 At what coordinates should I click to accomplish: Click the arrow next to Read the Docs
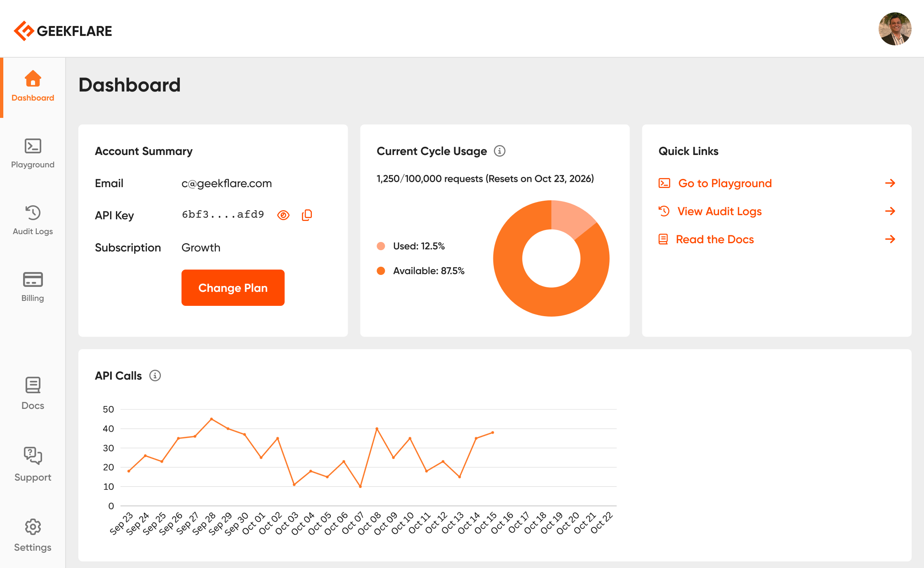tap(890, 239)
